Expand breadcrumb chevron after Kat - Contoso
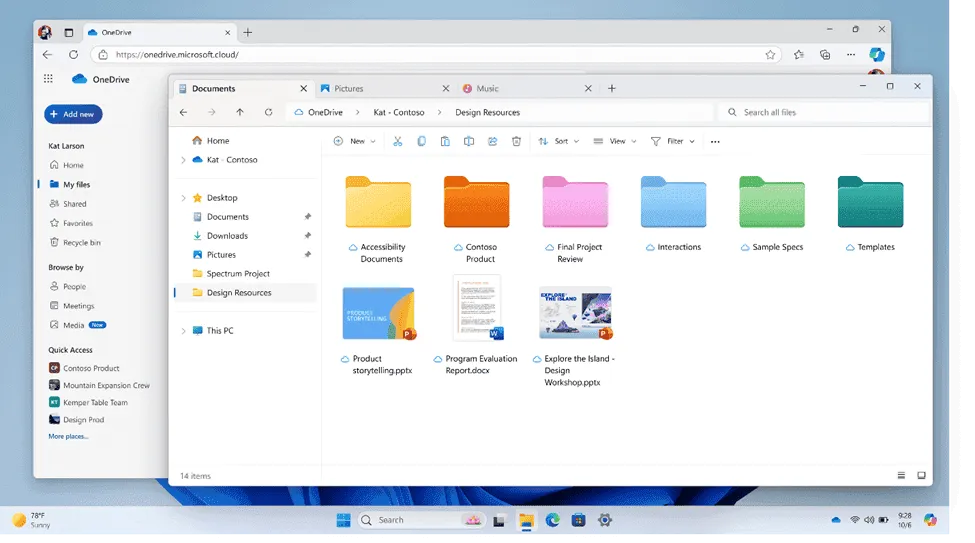 [x=440, y=113]
